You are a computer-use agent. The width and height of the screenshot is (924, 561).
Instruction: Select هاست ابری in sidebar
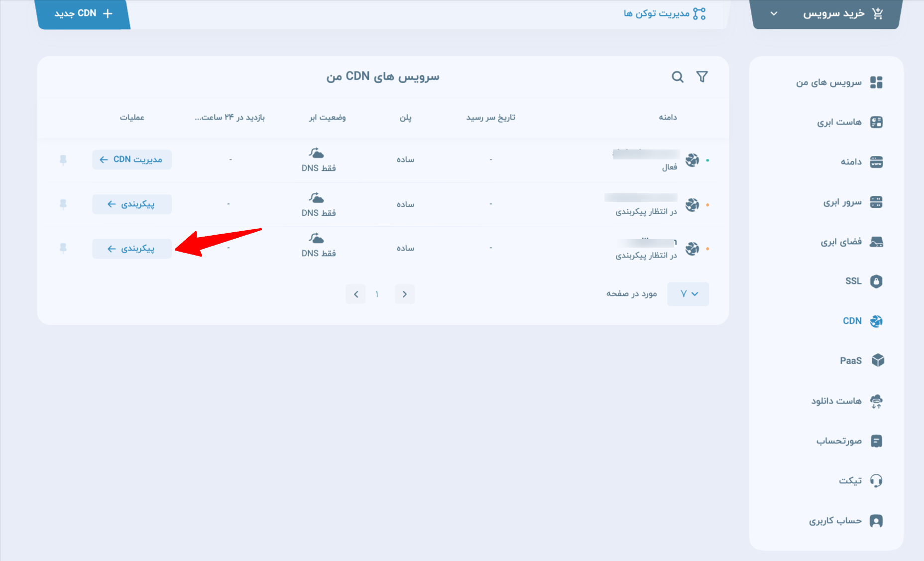(x=839, y=122)
